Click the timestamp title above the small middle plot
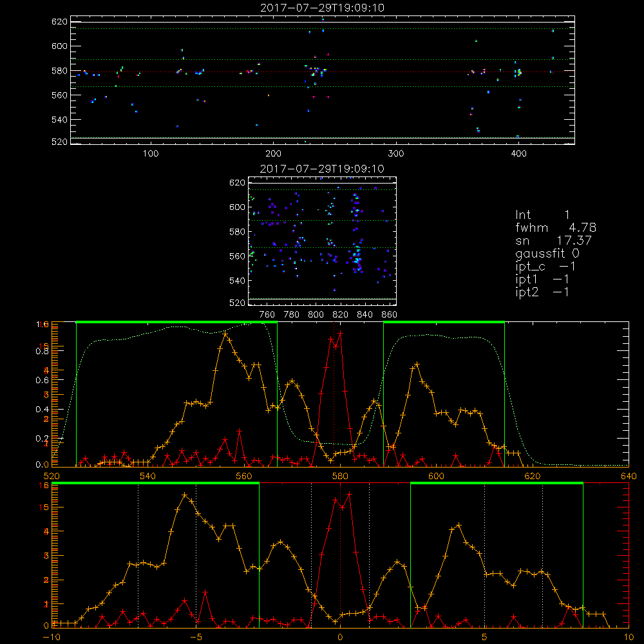644x644 pixels. point(323,169)
